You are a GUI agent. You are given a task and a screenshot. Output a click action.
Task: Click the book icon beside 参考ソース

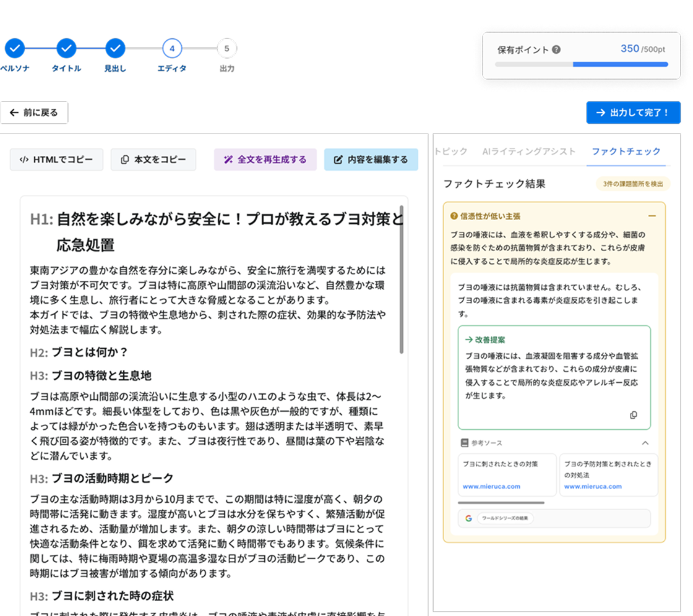click(464, 443)
